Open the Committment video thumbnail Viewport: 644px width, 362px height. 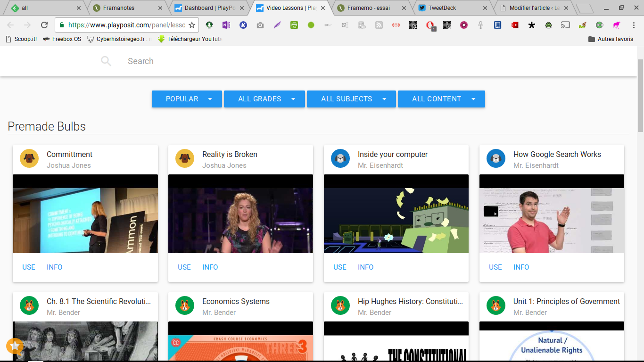click(x=85, y=214)
